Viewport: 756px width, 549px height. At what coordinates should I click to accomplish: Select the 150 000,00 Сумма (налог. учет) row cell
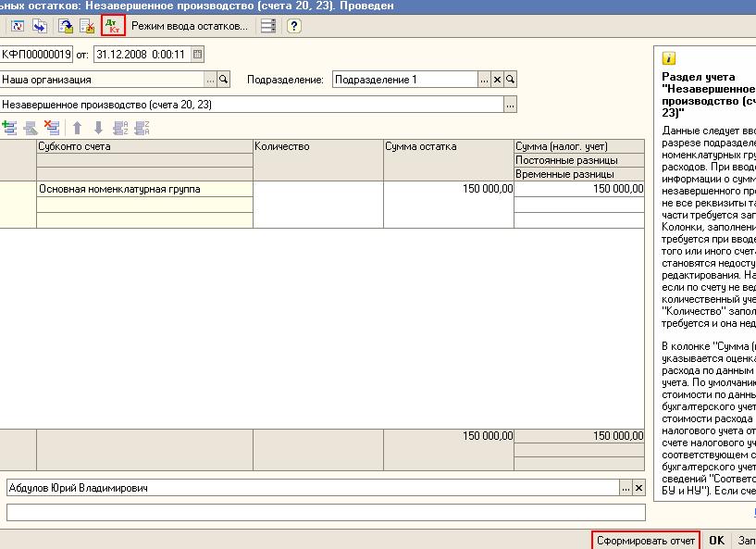579,189
